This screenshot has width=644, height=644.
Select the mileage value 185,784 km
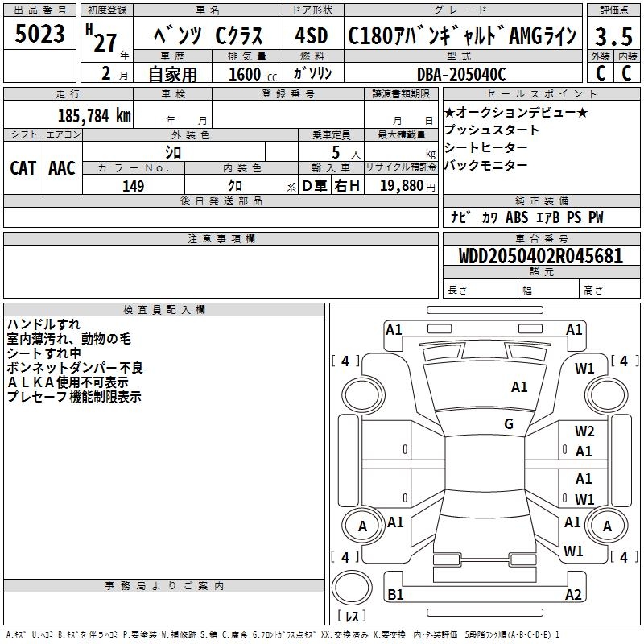click(x=94, y=116)
